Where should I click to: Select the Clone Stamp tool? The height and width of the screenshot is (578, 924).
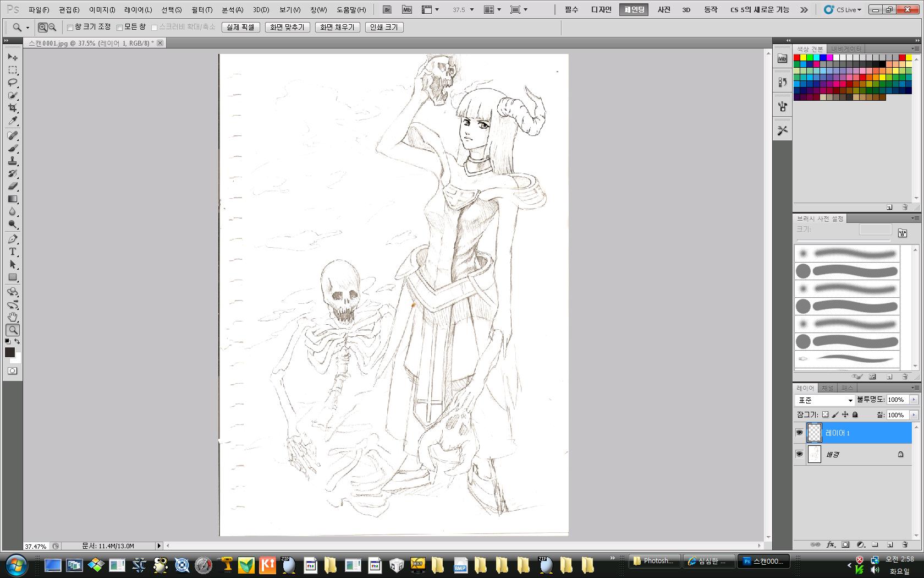coord(13,161)
